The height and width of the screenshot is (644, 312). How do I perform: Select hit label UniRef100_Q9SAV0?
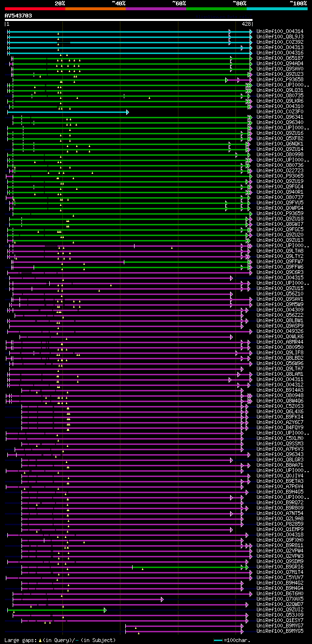coord(280,69)
